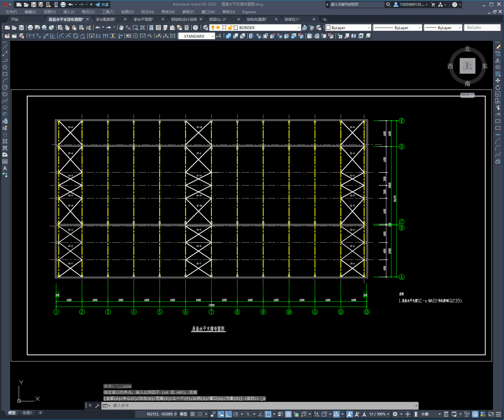Click the layer color white swatch before BORDER
The image size is (504, 420).
pos(236,28)
